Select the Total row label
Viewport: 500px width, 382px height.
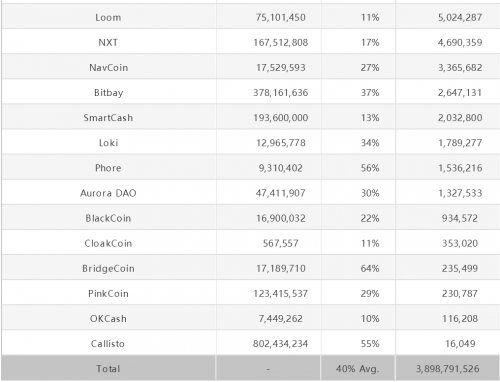(x=108, y=369)
